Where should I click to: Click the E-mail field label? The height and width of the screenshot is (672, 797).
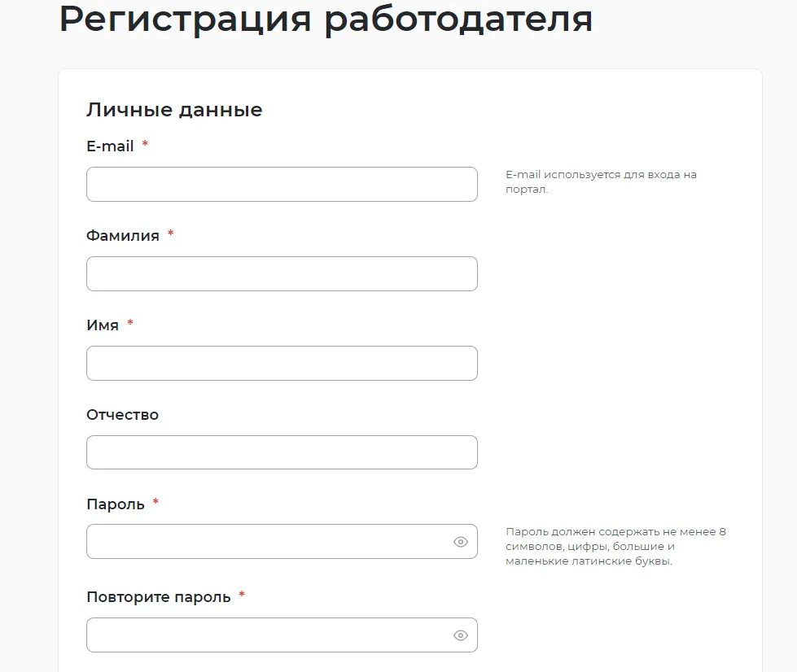[x=110, y=146]
